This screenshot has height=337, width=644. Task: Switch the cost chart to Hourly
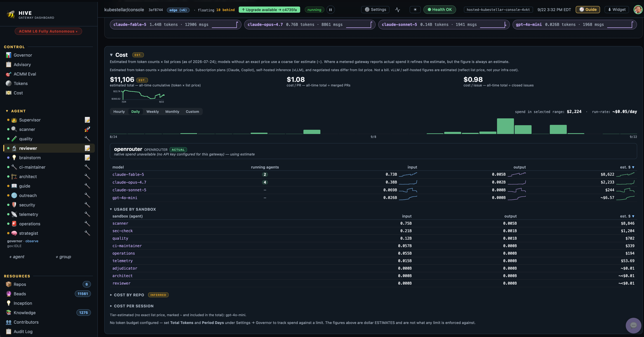click(x=119, y=112)
